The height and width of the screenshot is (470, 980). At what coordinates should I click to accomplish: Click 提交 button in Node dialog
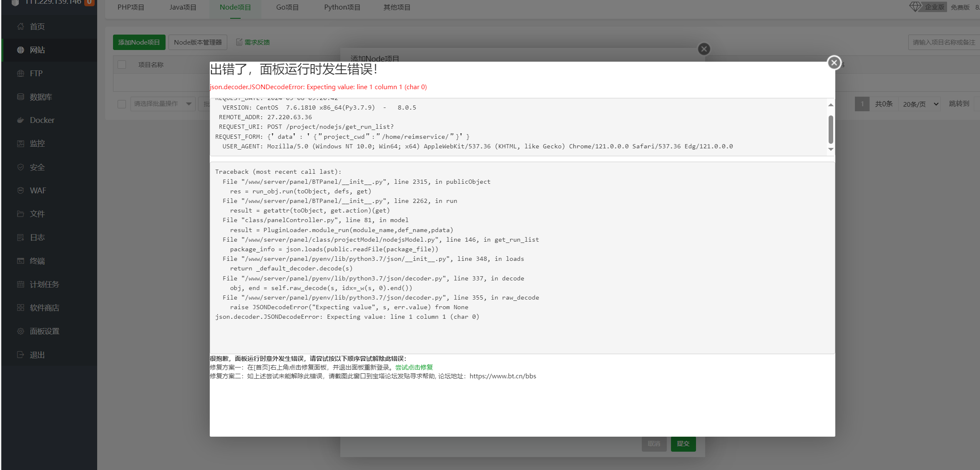click(683, 444)
